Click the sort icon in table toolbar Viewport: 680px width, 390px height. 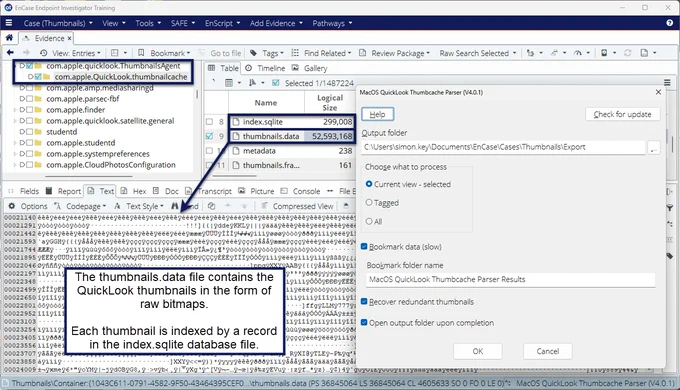pos(252,83)
